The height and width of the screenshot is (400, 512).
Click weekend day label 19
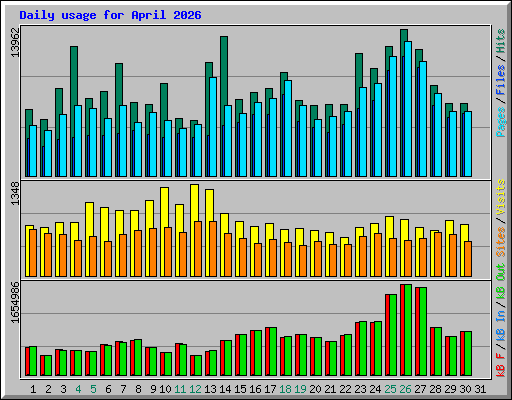[300, 389]
